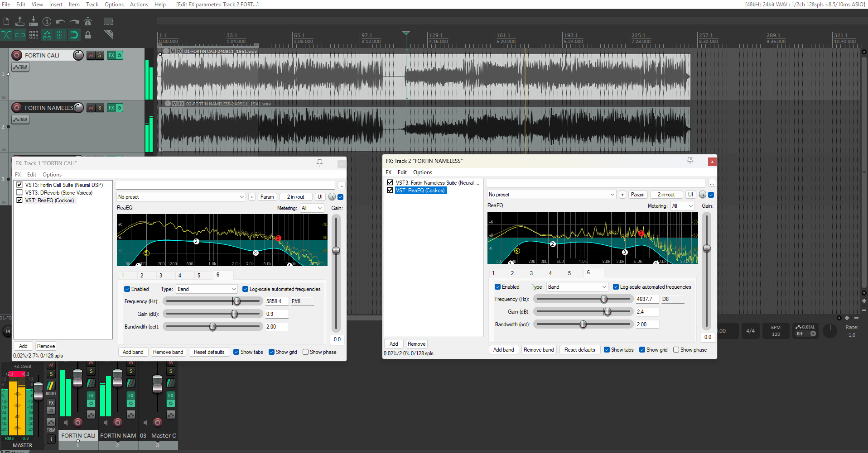The height and width of the screenshot is (453, 868).
Task: Open Edit menu in Track 1 FX window
Action: coord(32,175)
